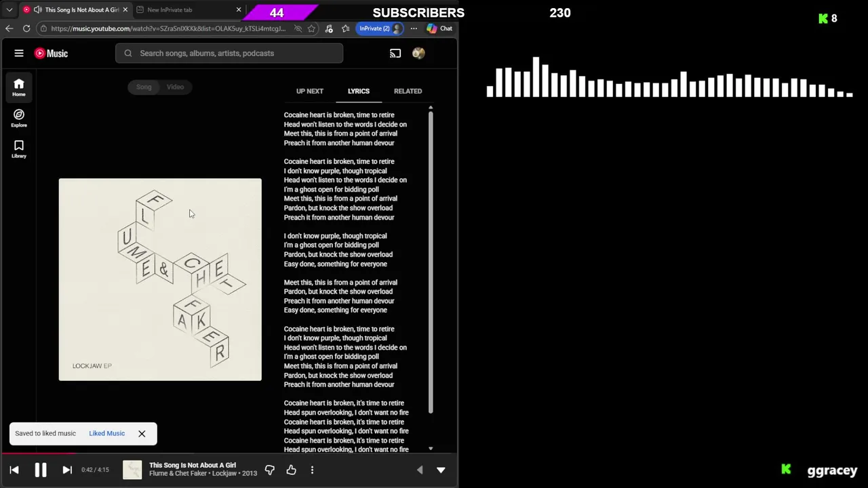Open Copilot Chat button
868x488 pixels.
[439, 28]
